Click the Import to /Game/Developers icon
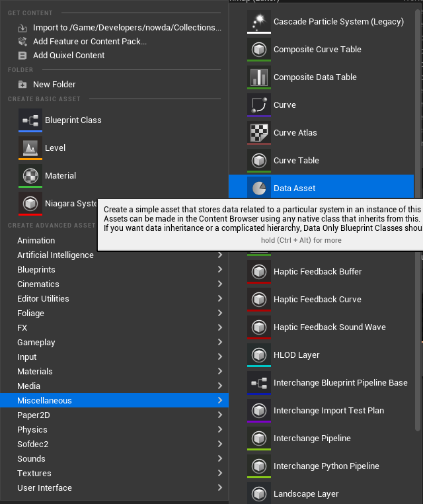Viewport: 423px width, 504px height. (x=22, y=28)
